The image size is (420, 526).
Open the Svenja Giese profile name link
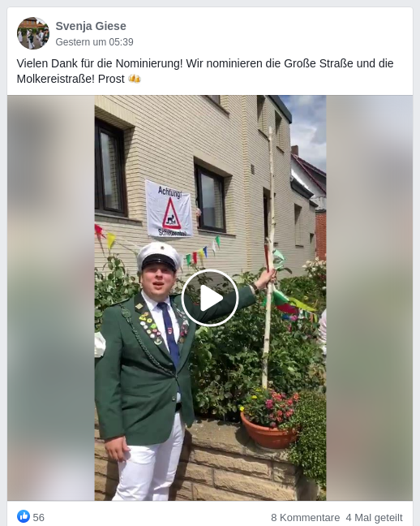click(x=91, y=26)
